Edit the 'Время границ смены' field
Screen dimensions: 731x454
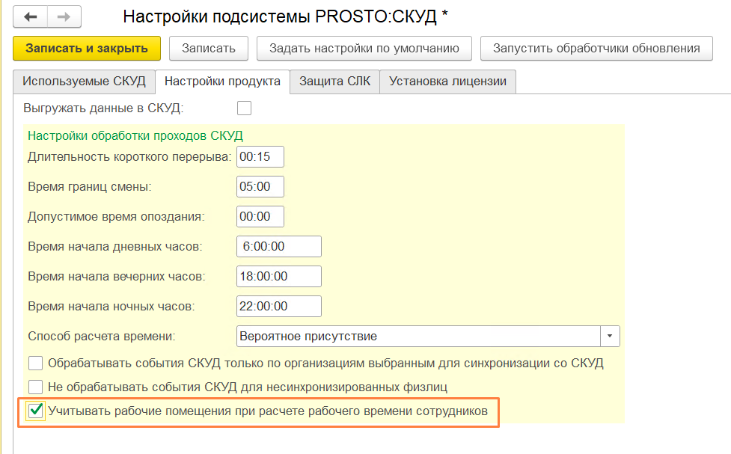[260, 187]
